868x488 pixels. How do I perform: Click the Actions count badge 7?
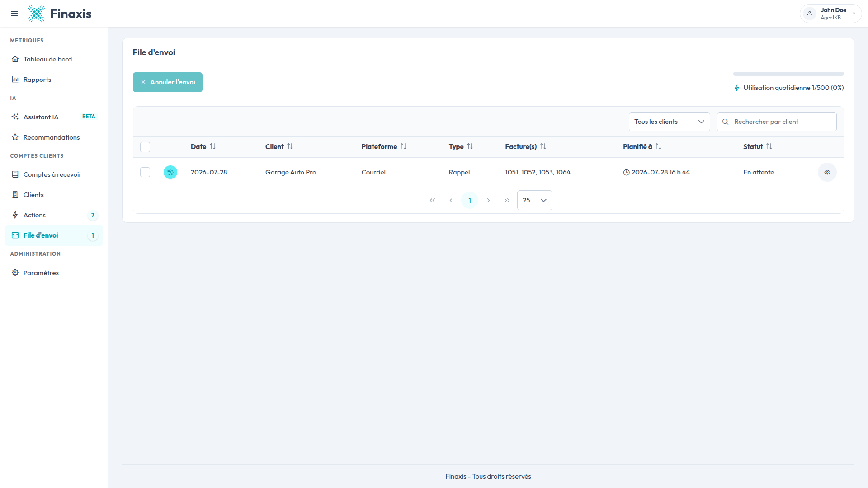[x=93, y=215]
